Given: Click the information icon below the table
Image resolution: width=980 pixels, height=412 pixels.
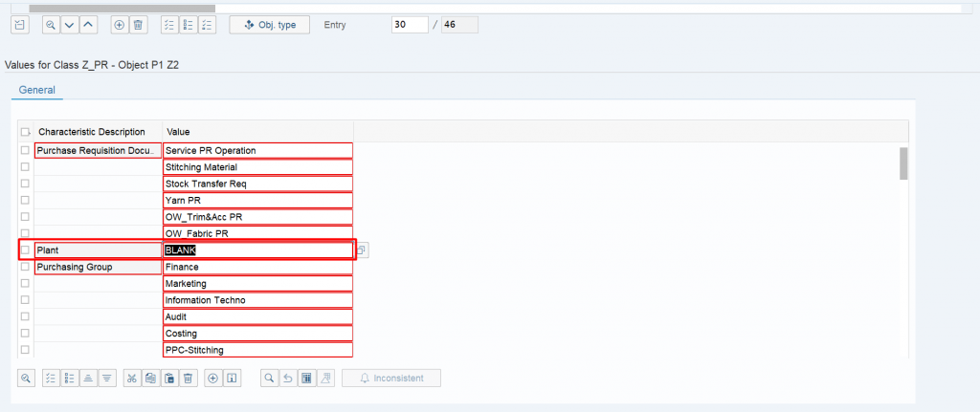Looking at the screenshot, I should (232, 378).
